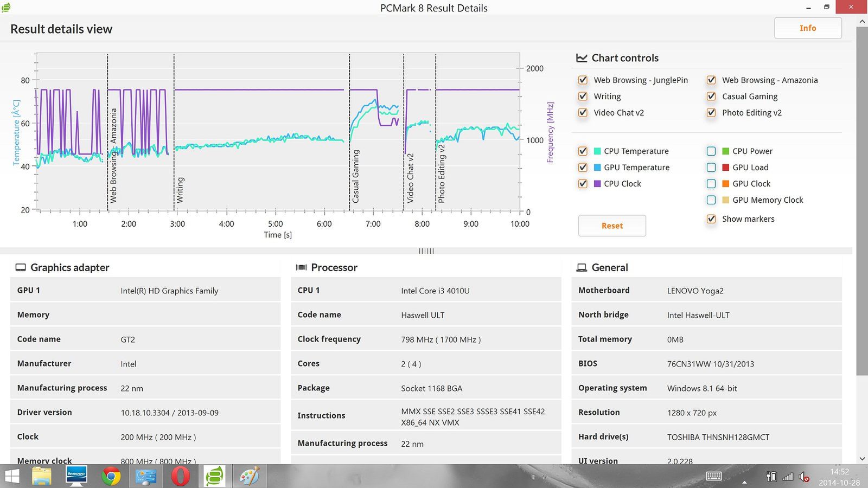The height and width of the screenshot is (488, 868).
Task: Select the PCMark 8 taskbar icon
Action: pos(215,477)
